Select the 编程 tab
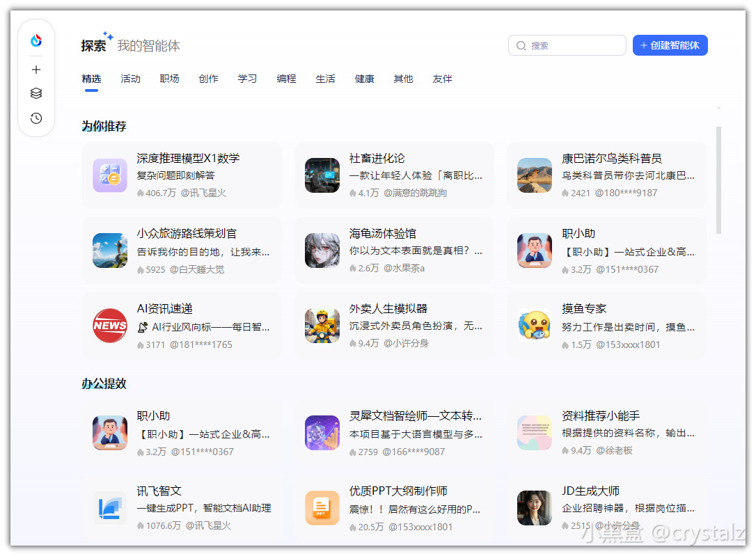 click(286, 79)
